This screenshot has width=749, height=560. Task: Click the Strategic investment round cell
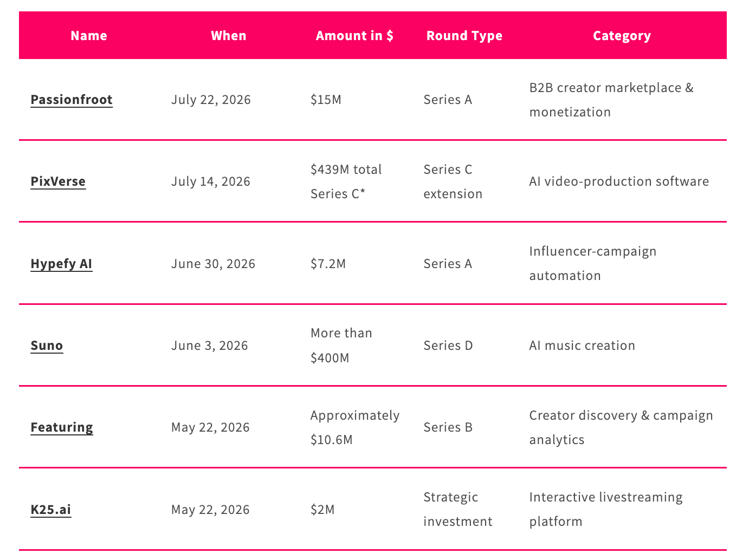[x=458, y=510]
